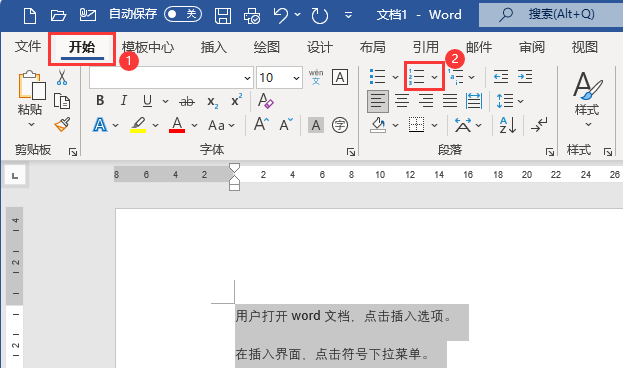This screenshot has height=368, width=623.
Task: Open the undo history dropdown arrow
Action: [298, 15]
